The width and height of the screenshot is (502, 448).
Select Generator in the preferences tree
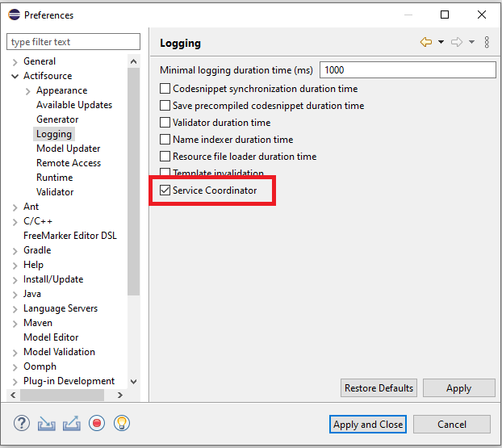point(57,119)
